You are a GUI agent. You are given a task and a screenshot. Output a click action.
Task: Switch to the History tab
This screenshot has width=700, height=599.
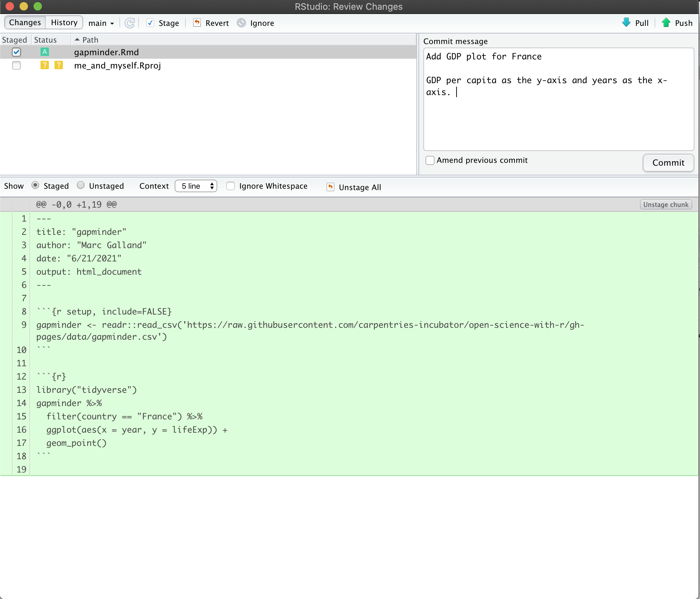64,22
